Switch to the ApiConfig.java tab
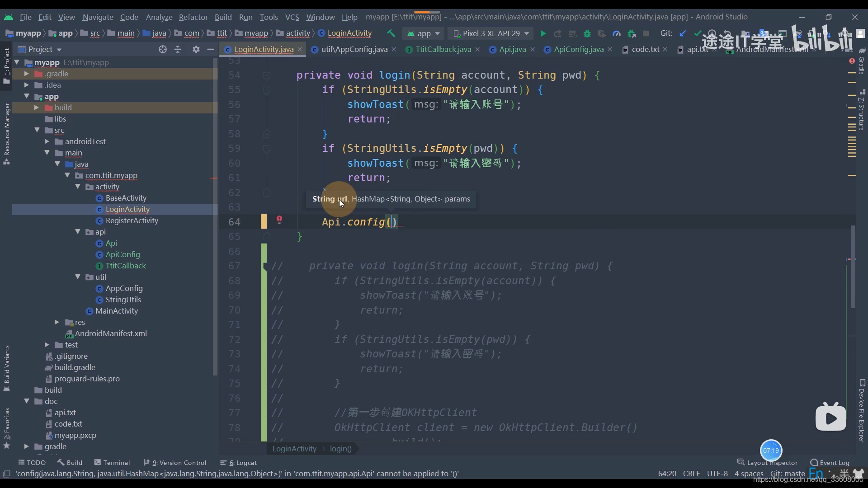This screenshot has width=868, height=488. pos(578,49)
